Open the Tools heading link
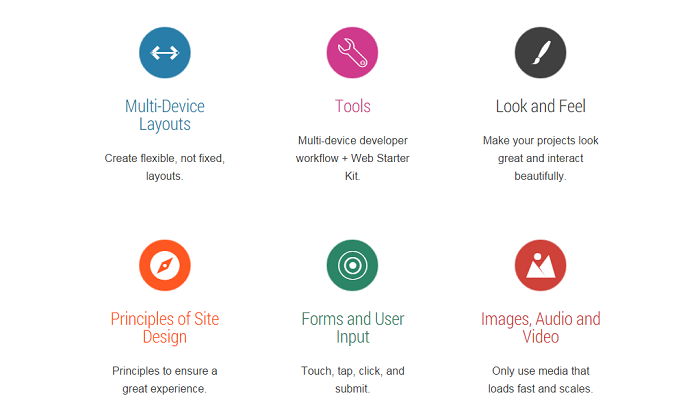 pos(353,106)
